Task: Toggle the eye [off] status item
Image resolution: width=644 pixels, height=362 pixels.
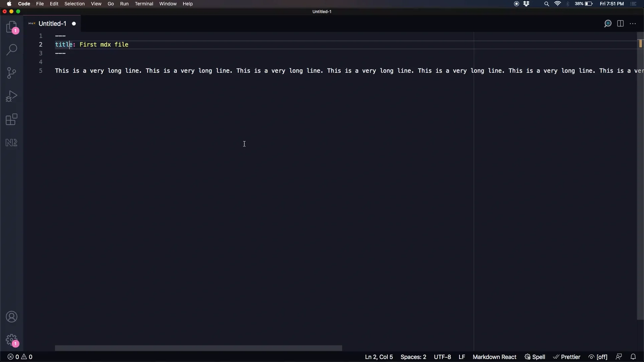Action: point(598,357)
